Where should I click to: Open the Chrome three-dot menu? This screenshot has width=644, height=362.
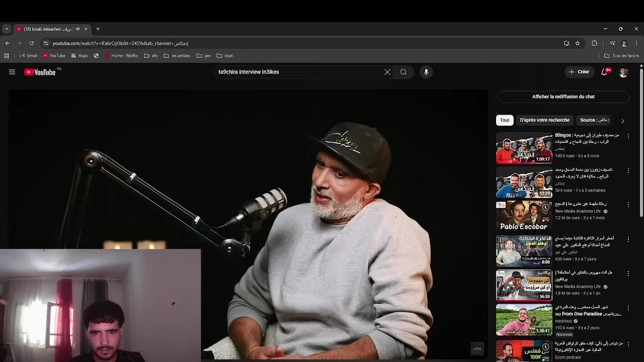(636, 43)
